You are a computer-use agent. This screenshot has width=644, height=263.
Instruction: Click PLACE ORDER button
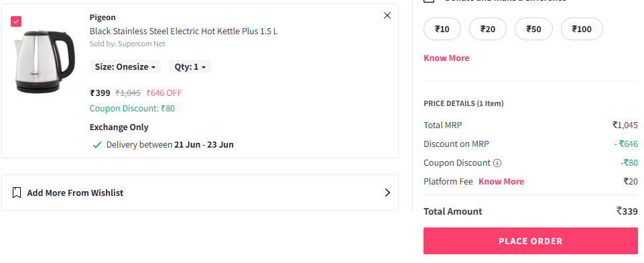[x=531, y=241]
